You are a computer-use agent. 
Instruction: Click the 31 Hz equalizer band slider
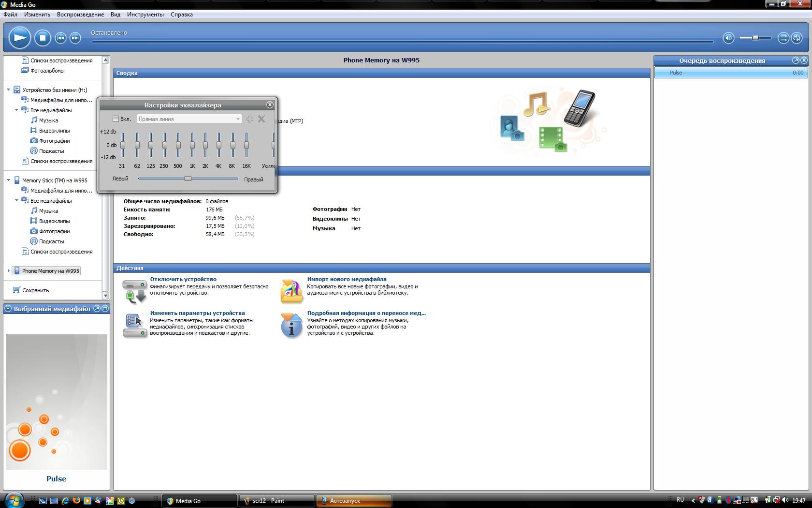point(123,145)
